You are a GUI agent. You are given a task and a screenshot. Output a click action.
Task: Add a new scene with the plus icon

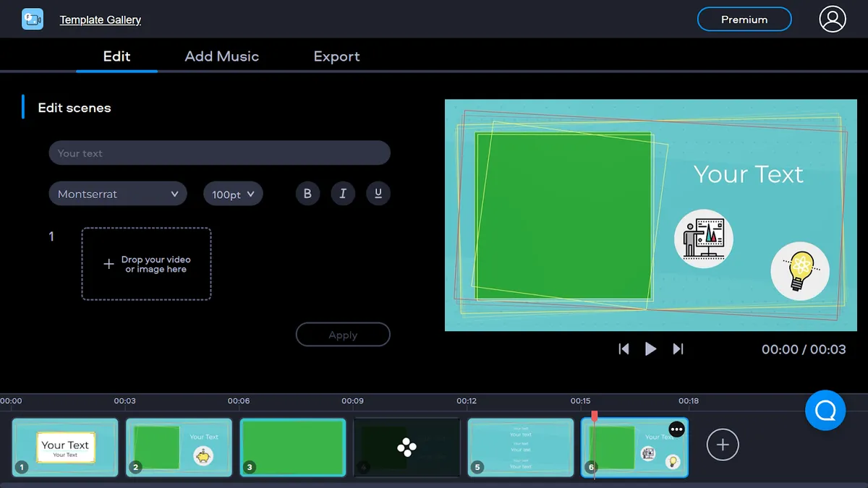pyautogui.click(x=723, y=445)
